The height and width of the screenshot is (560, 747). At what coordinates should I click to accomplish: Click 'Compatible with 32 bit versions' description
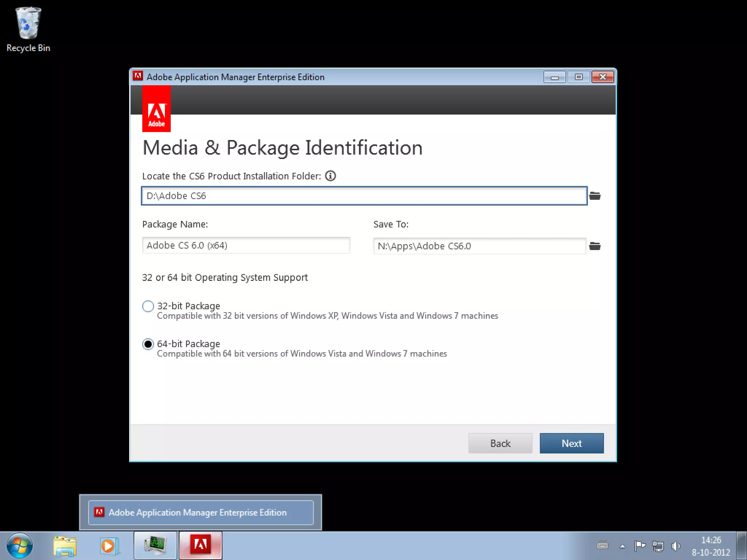pos(328,316)
